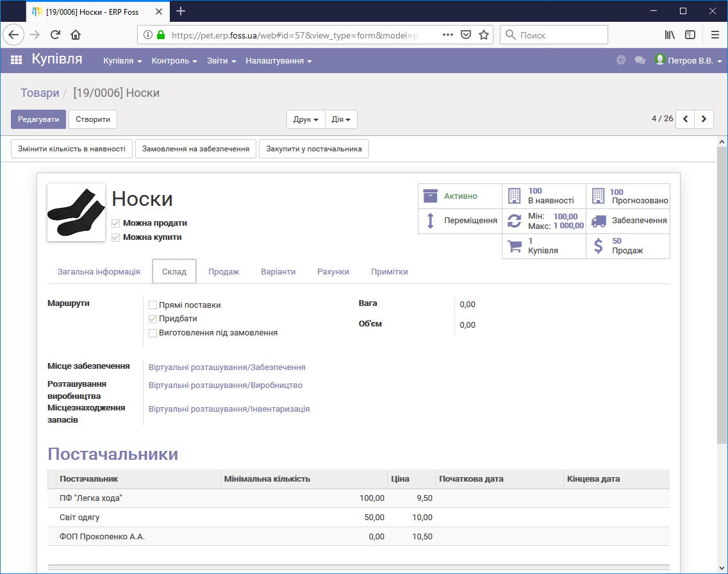
Task: Save page to Pocket icon
Action: [x=466, y=35]
